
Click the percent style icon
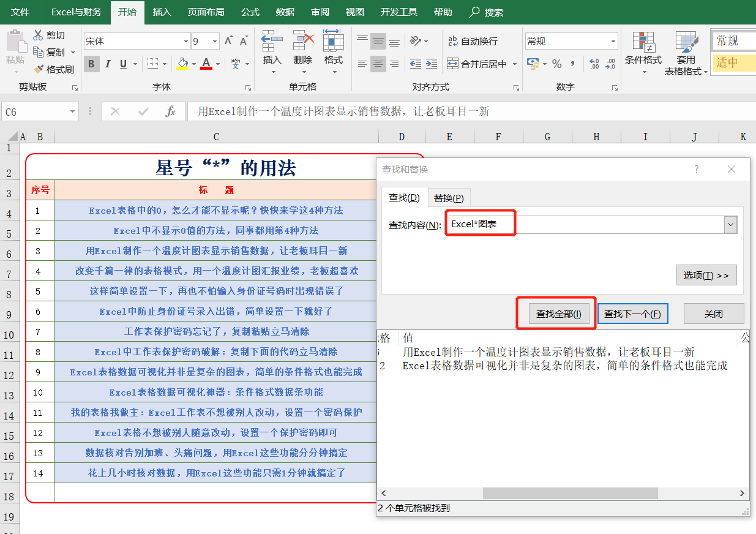pos(556,64)
